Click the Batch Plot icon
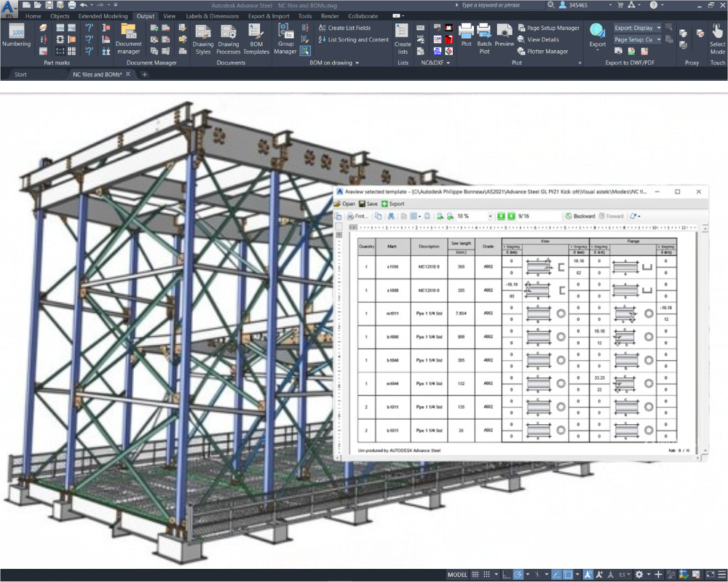This screenshot has width=728, height=582. 484,39
